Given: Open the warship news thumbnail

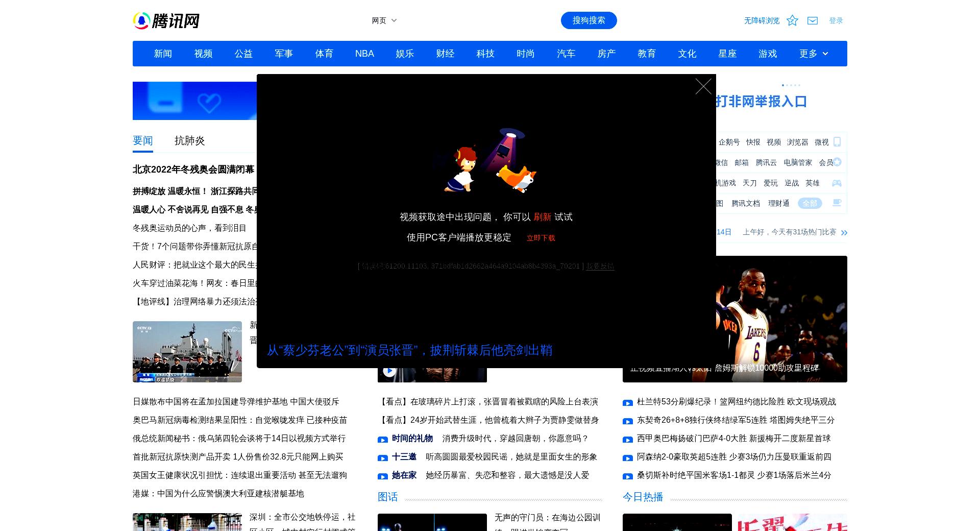Looking at the screenshot, I should 187,352.
